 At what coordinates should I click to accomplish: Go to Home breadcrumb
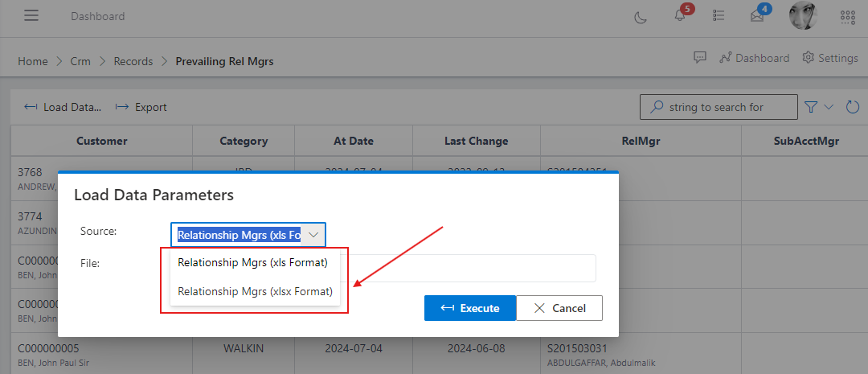33,61
